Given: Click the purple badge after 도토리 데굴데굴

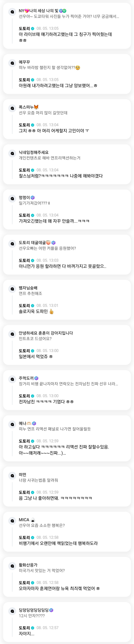Looking at the screenshot, I should tap(53, 242).
